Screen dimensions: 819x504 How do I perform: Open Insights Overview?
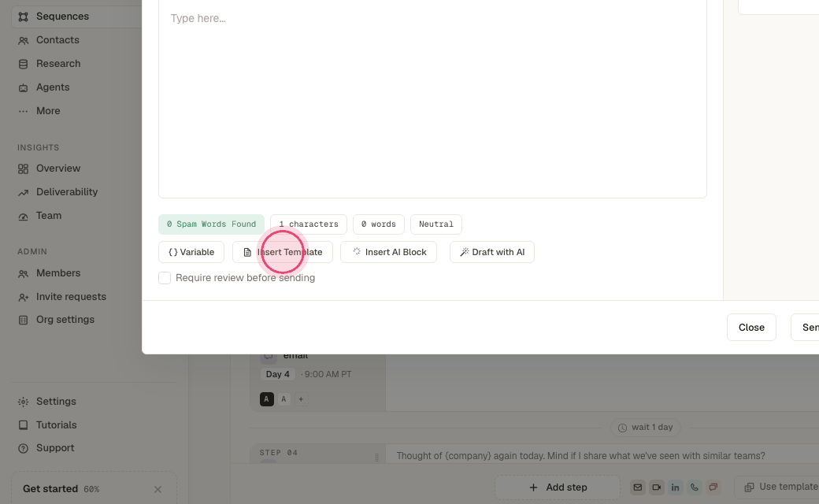58,169
